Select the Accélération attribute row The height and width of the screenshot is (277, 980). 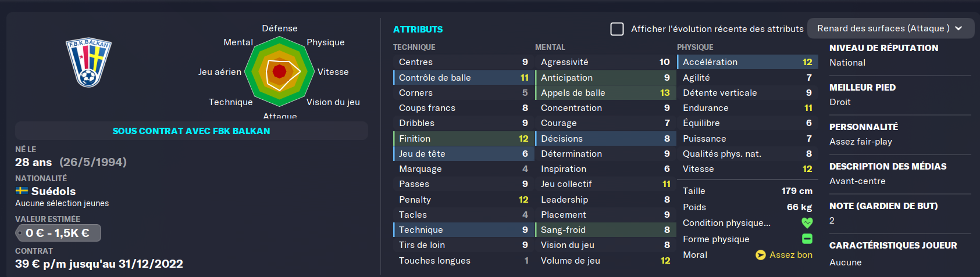coord(747,62)
